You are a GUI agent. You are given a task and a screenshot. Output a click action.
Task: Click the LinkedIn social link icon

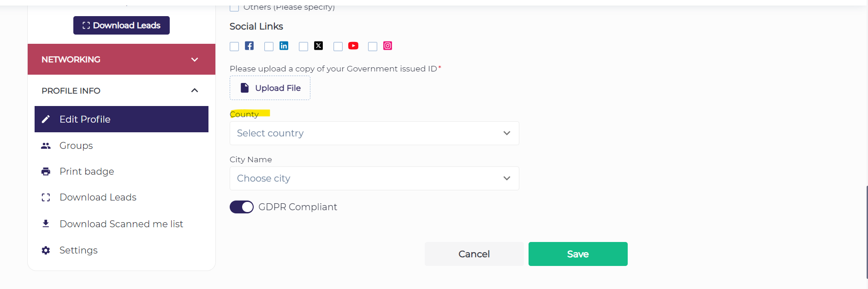click(x=284, y=46)
